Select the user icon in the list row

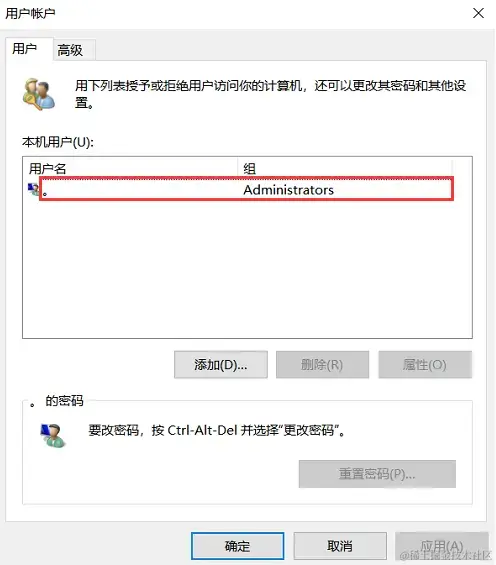click(x=33, y=189)
